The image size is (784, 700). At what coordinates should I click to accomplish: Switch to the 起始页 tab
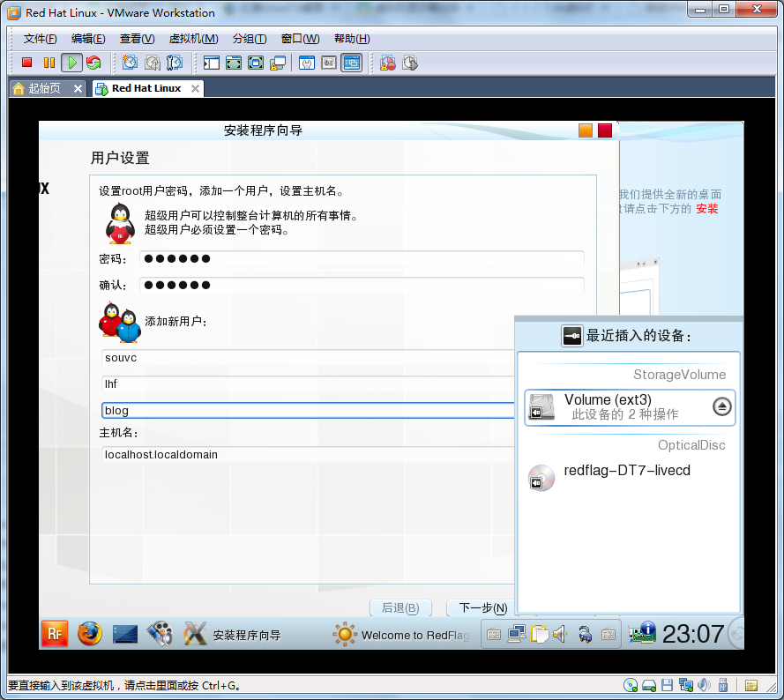(44, 88)
